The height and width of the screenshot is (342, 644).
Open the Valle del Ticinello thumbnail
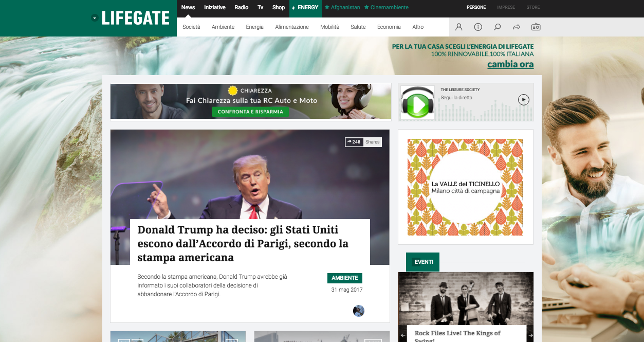(x=466, y=187)
